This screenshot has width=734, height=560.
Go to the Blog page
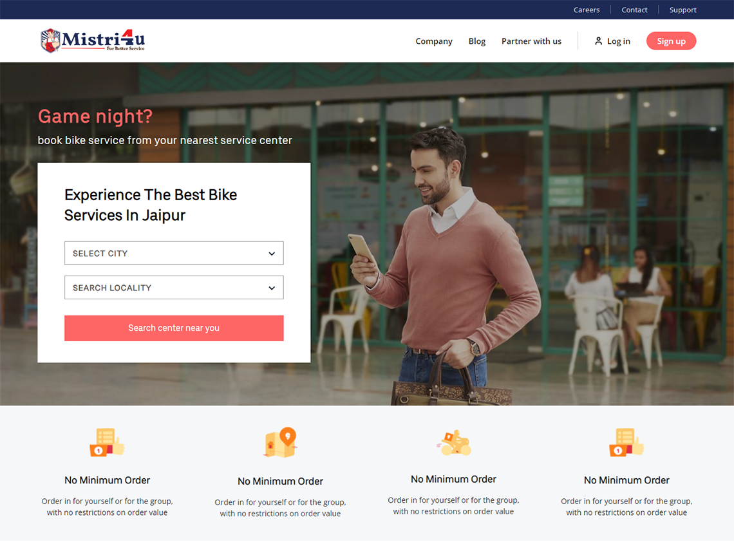477,41
